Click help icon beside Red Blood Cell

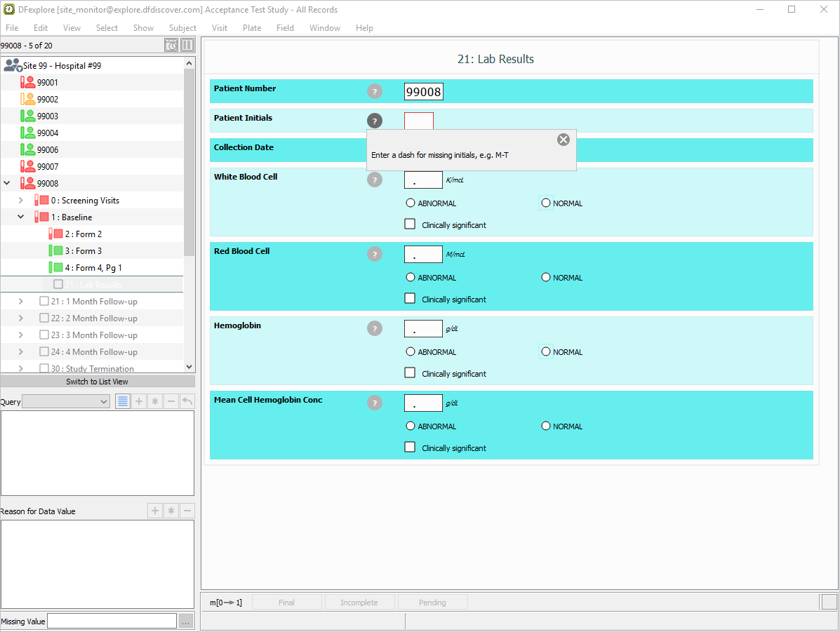tap(375, 254)
